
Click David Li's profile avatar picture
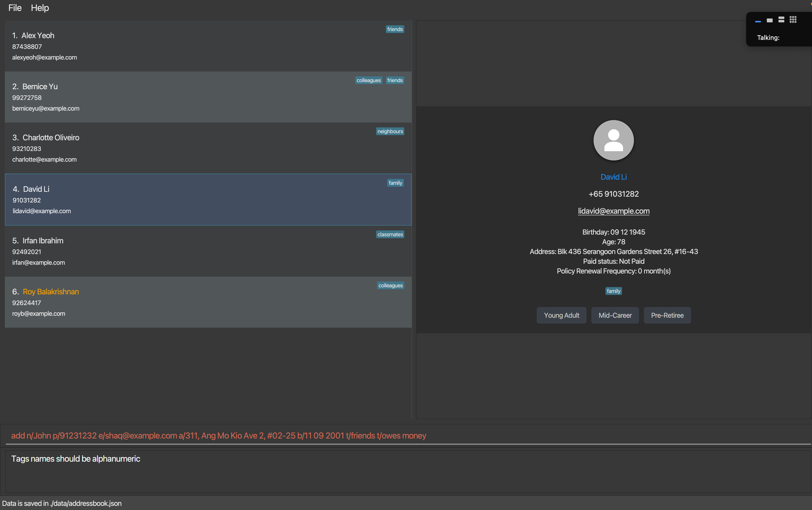point(613,140)
